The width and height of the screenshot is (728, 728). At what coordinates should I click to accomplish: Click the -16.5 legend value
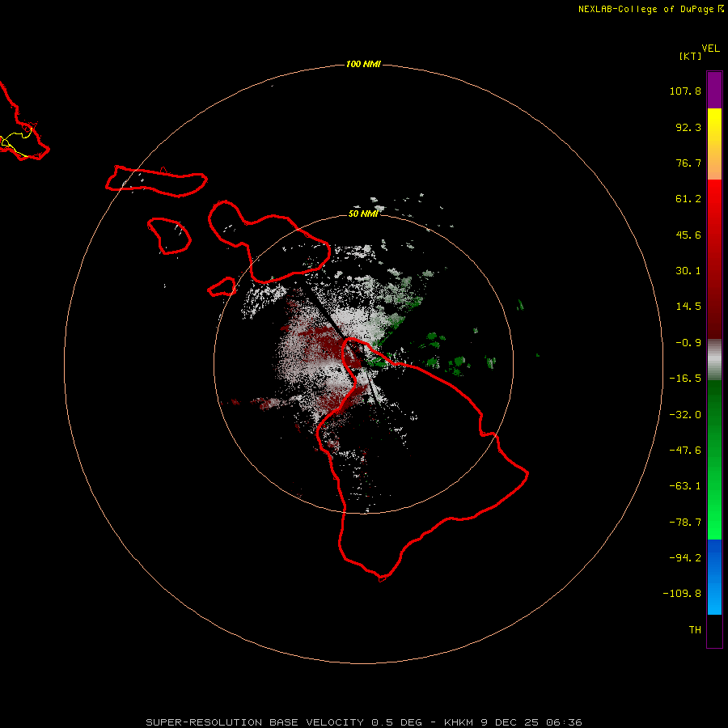(685, 379)
